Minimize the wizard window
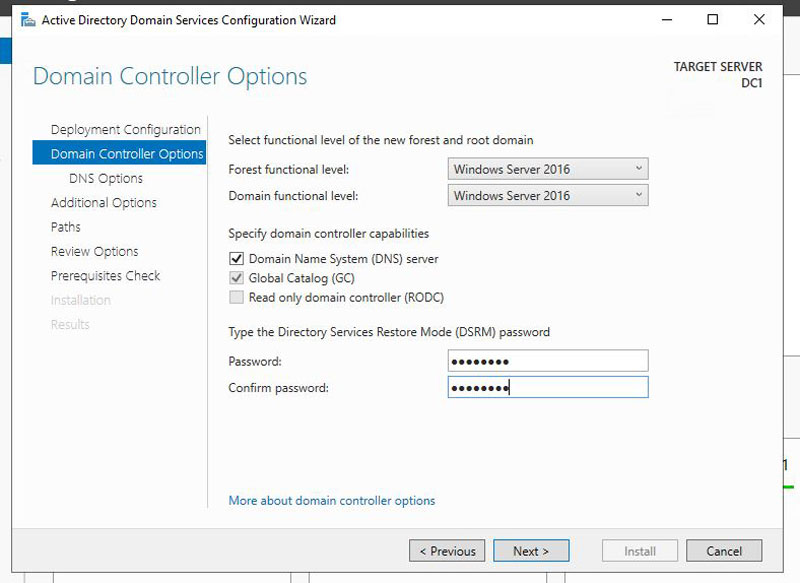This screenshot has height=583, width=800. coord(667,20)
